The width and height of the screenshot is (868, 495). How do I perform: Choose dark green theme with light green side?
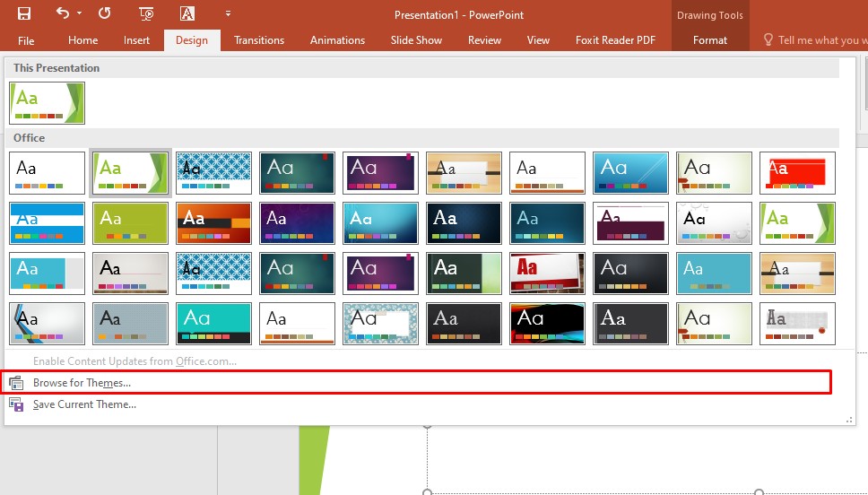464,274
